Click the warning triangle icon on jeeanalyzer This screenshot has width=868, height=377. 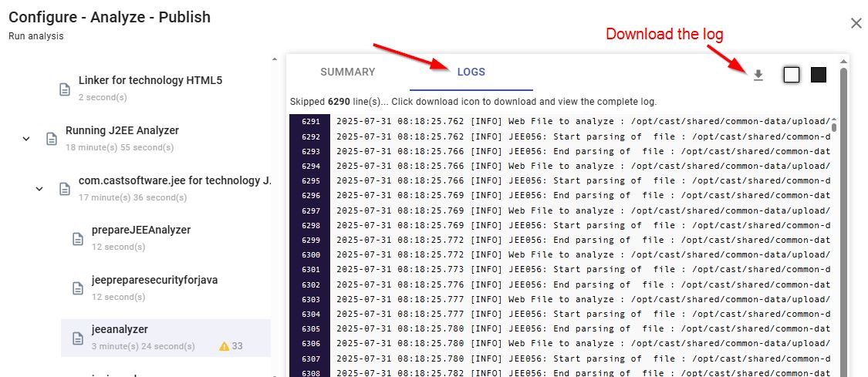[224, 346]
